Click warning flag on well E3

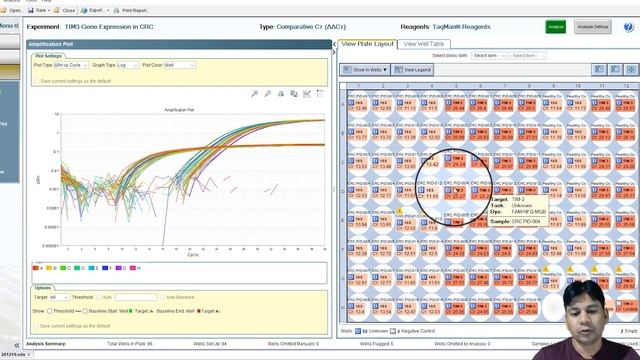(x=400, y=211)
